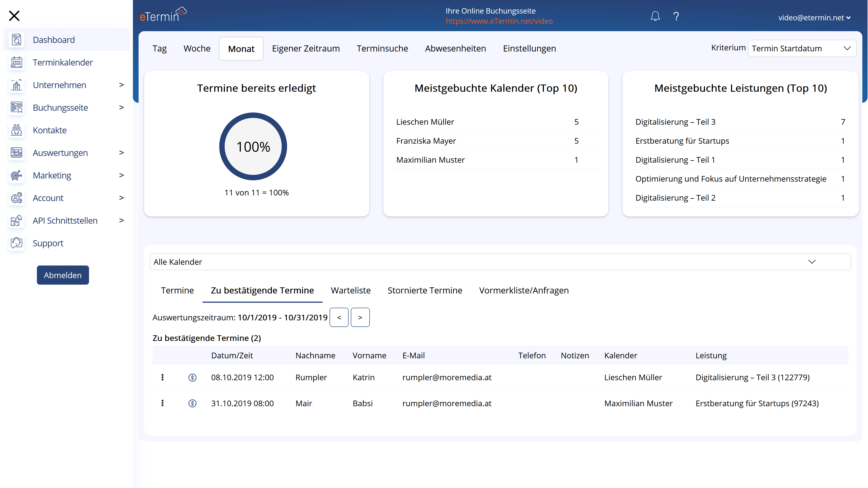Close the sidebar with the X icon

[x=14, y=16]
